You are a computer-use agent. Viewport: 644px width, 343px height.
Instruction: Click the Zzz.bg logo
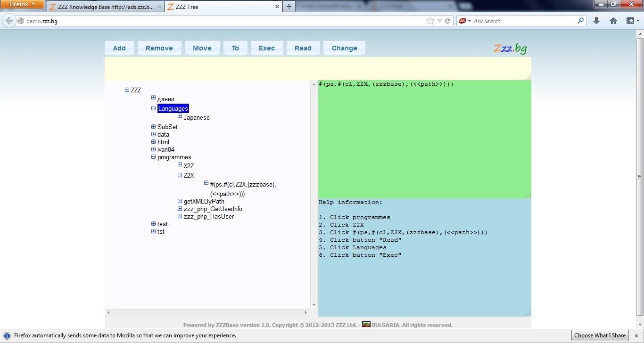click(x=510, y=48)
